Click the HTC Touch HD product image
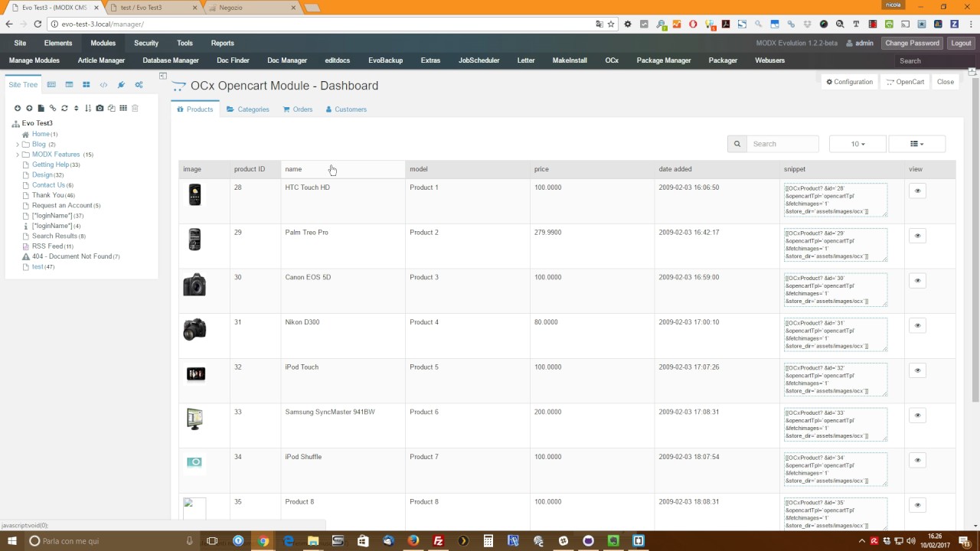The width and height of the screenshot is (980, 551). coord(194,194)
